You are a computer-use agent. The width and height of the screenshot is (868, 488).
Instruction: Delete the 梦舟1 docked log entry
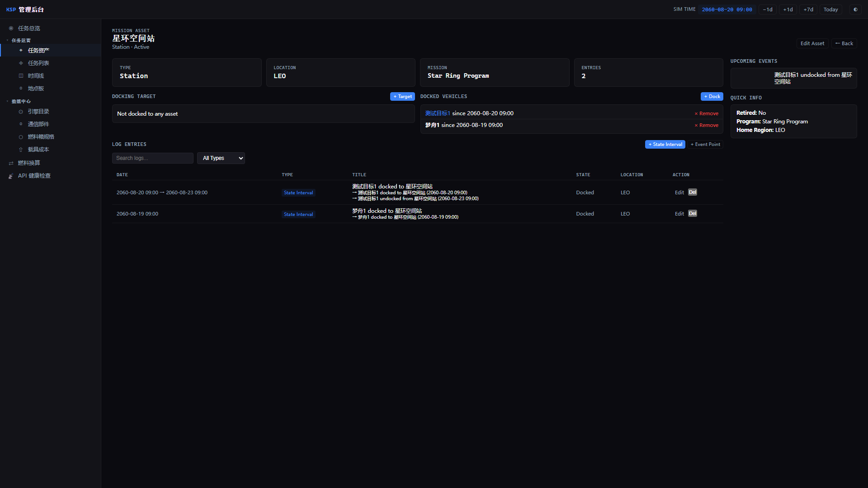[693, 214]
